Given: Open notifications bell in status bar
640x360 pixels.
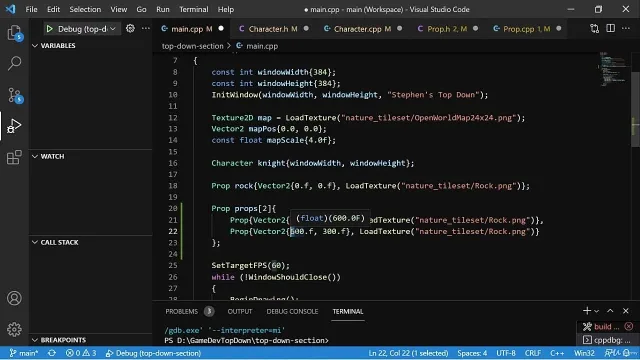Looking at the screenshot, I should (627, 353).
